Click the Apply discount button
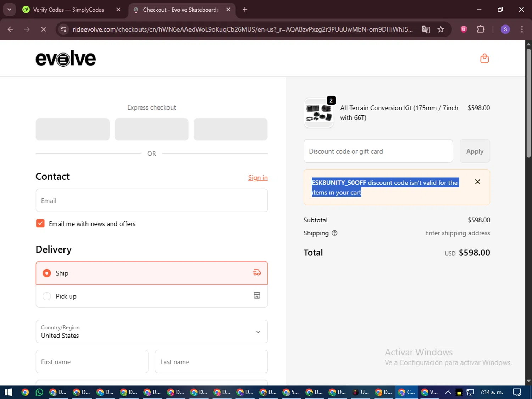The width and height of the screenshot is (532, 399). tap(475, 151)
